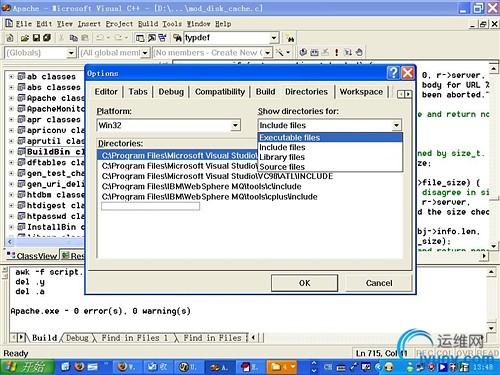Screen dimensions: 500x375
Task: Switch to the Build tab in Options dialog
Action: [x=265, y=92]
